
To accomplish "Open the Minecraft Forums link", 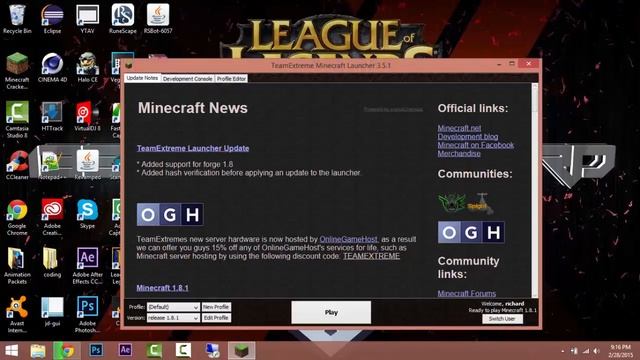I will 467,293.
